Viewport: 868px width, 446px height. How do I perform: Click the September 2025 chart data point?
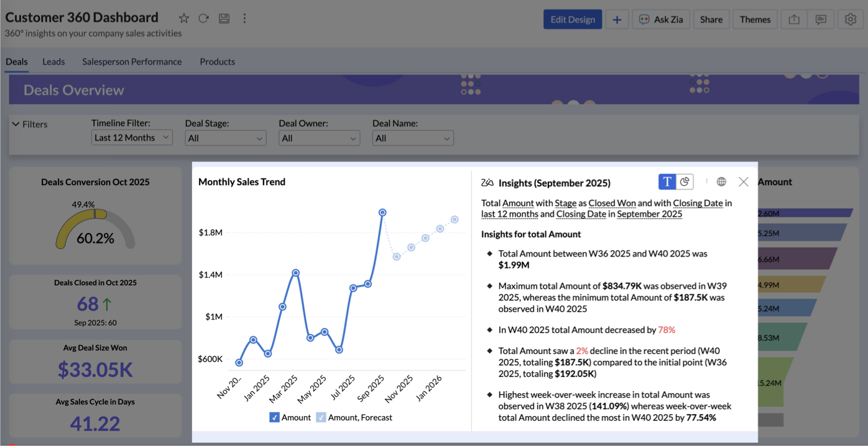click(382, 212)
